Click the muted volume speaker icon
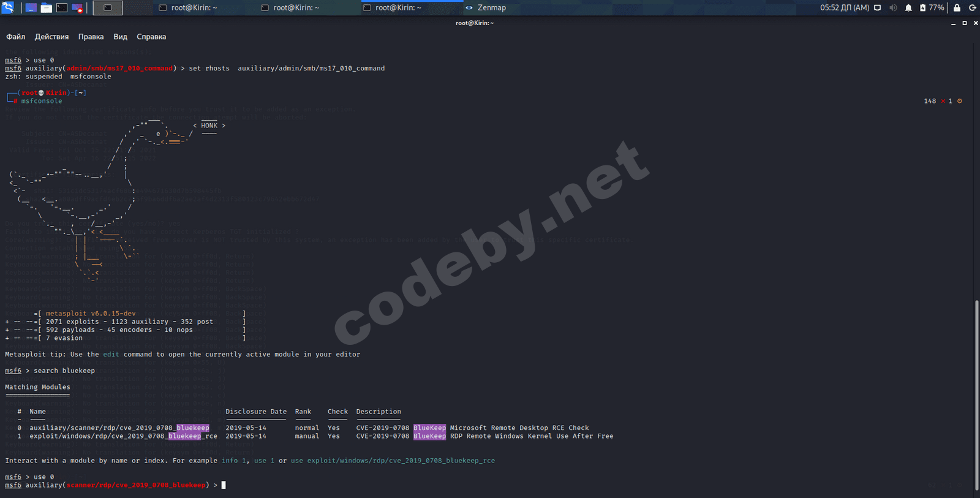This screenshot has height=498, width=980. coord(893,8)
